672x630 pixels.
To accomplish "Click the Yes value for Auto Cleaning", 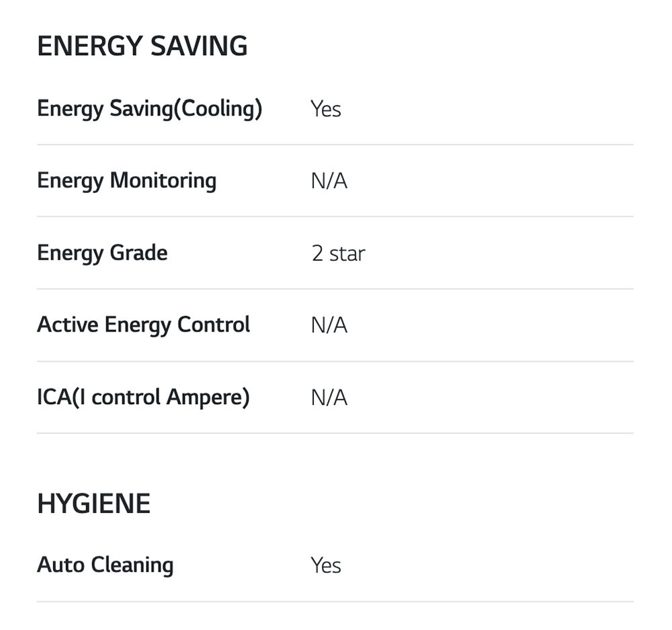I will click(x=326, y=565).
